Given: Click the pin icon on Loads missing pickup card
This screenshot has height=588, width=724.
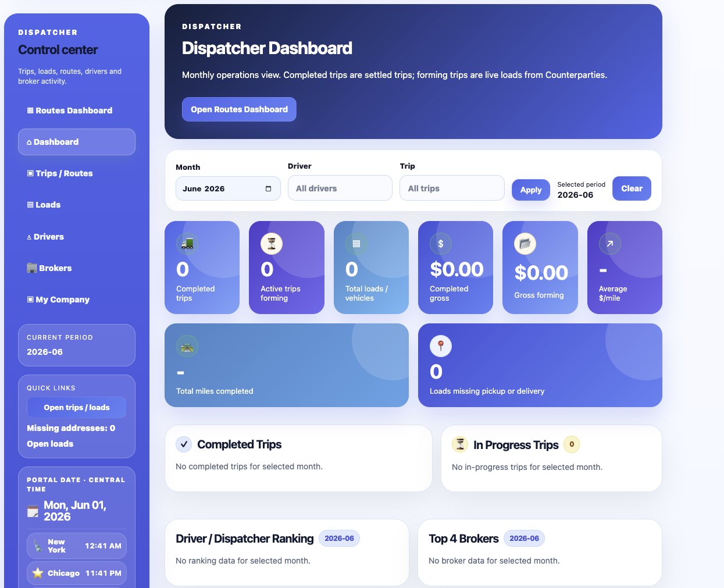Looking at the screenshot, I should pyautogui.click(x=441, y=346).
